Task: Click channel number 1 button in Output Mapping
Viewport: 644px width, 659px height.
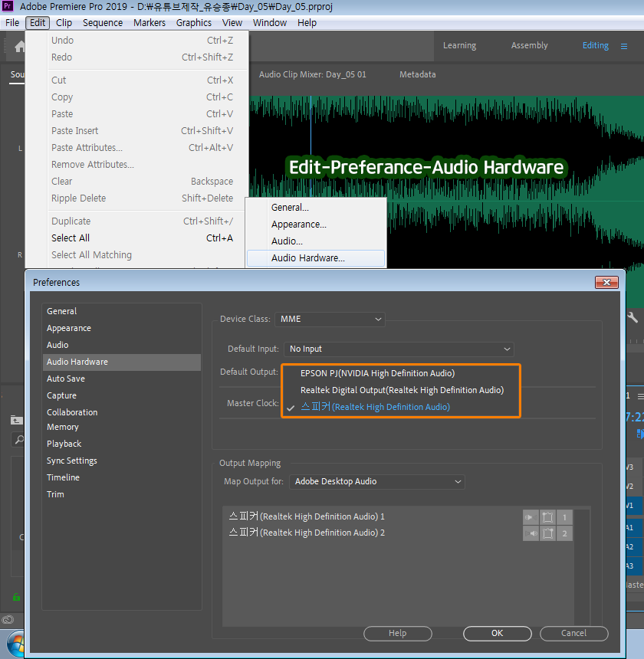Action: 564,517
